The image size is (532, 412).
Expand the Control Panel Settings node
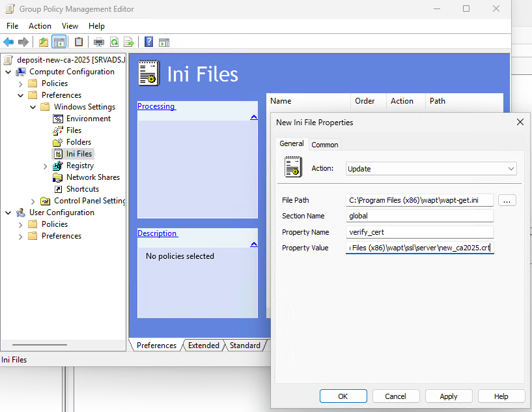coord(33,201)
